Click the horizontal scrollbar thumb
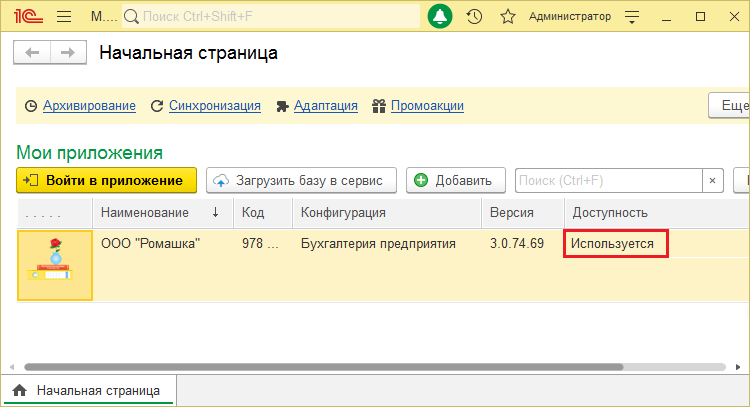Image resolution: width=750 pixels, height=407 pixels. click(x=324, y=367)
